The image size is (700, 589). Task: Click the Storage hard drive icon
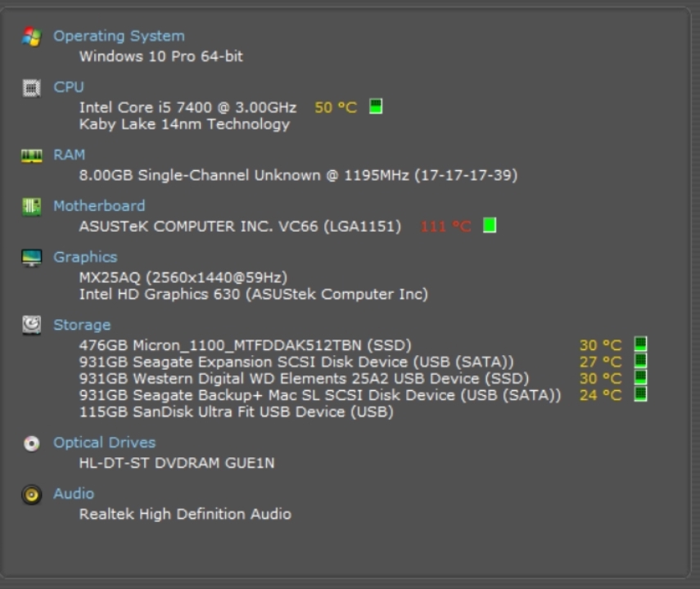(x=31, y=326)
